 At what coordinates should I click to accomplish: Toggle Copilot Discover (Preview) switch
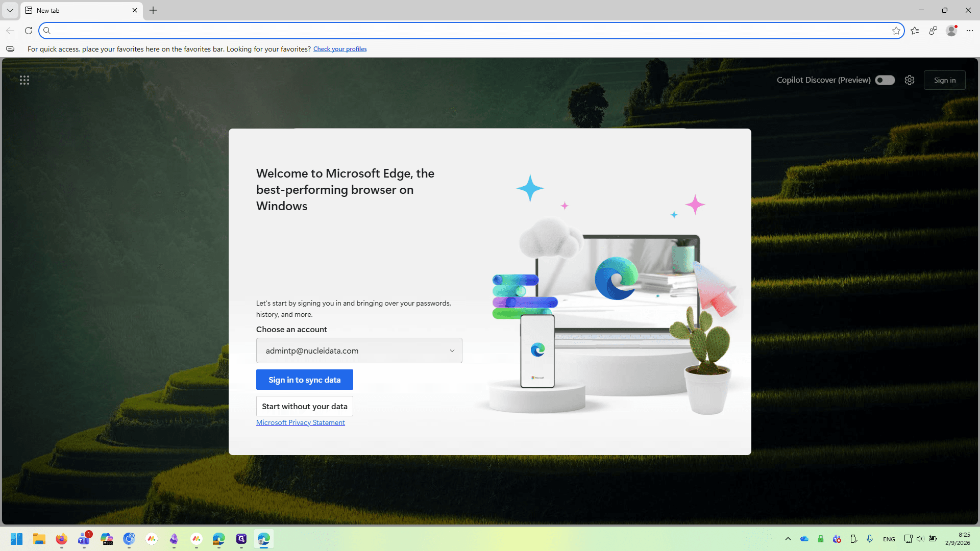[885, 80]
